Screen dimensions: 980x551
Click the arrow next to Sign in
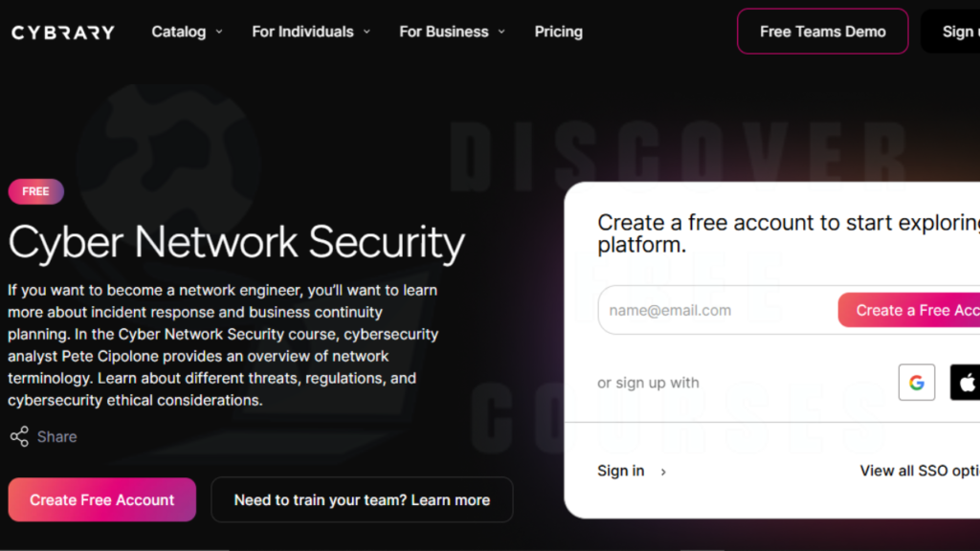(664, 473)
